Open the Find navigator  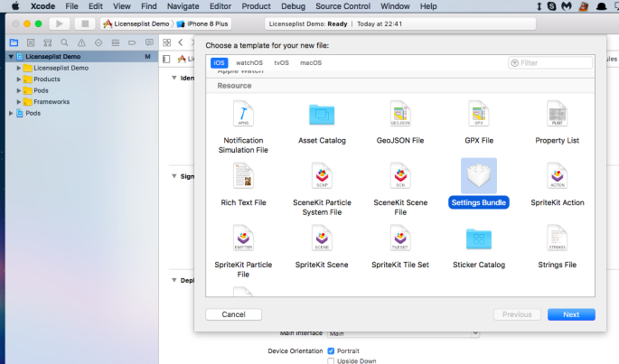(64, 42)
